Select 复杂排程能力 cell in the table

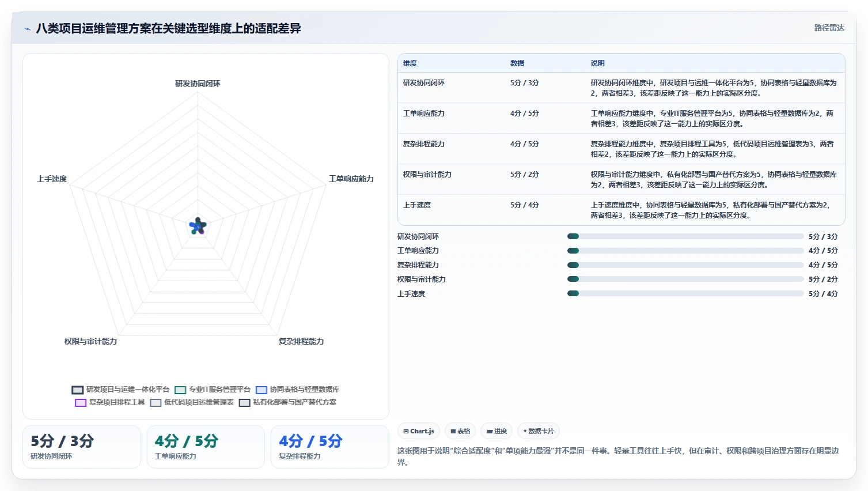(x=424, y=144)
